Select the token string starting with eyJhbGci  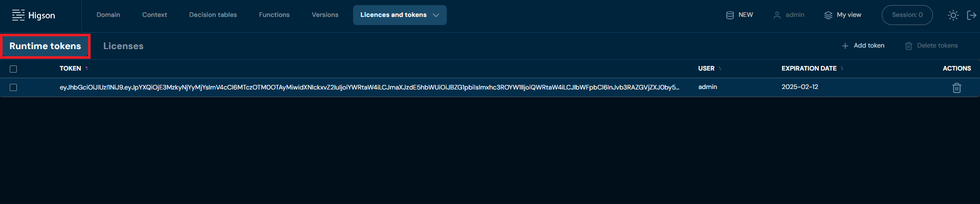coord(369,87)
